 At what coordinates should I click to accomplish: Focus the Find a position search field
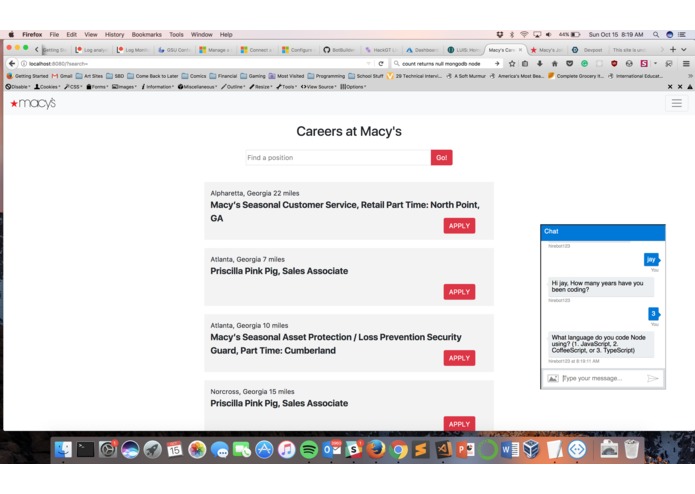pos(338,157)
